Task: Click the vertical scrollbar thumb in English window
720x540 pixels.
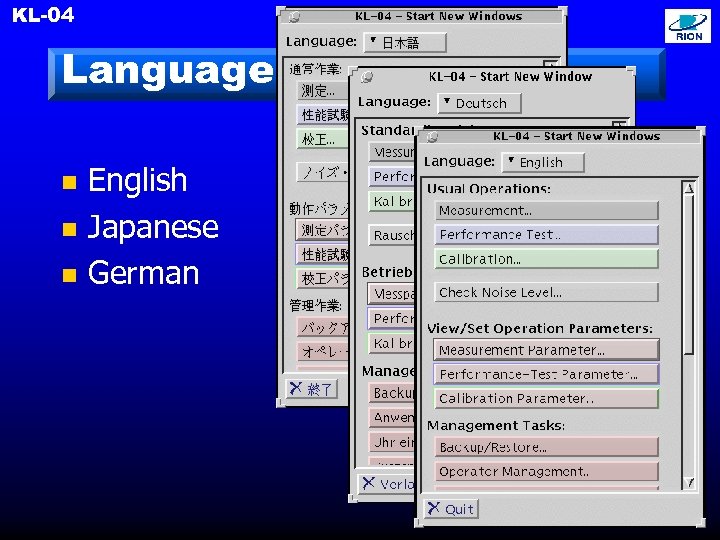Action: point(689,275)
